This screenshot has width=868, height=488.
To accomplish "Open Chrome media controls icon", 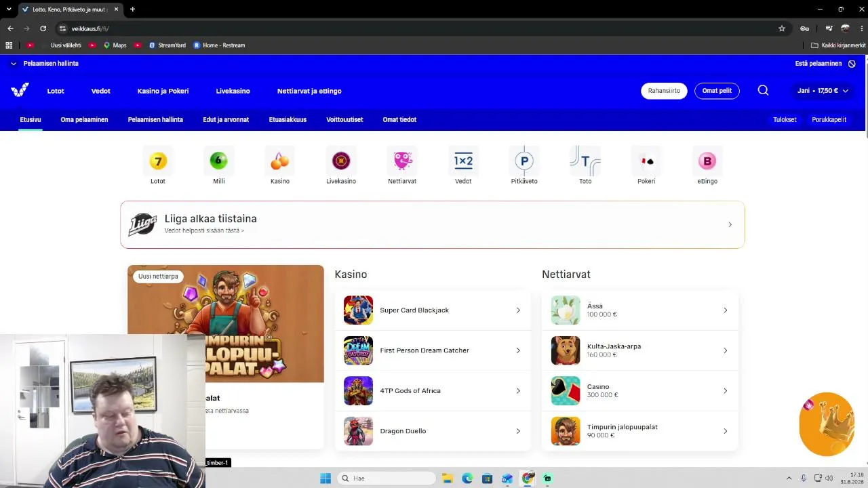I will pos(829,28).
